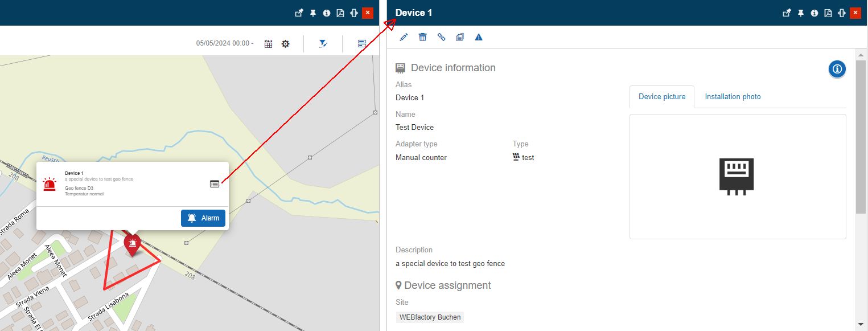The height and width of the screenshot is (331, 868).
Task: Click the date range field showing 05/05/2024
Action: tap(225, 43)
